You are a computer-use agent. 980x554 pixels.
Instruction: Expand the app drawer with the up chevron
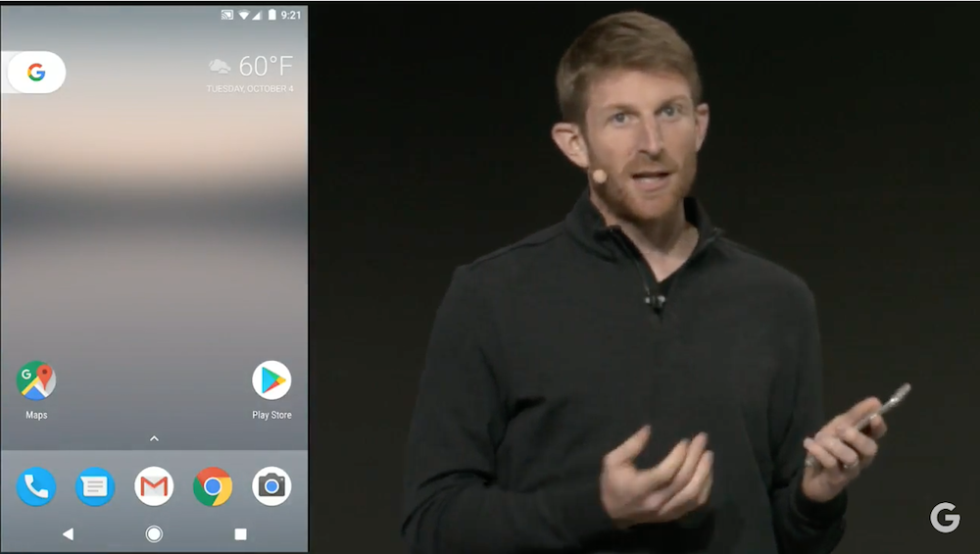click(x=155, y=439)
